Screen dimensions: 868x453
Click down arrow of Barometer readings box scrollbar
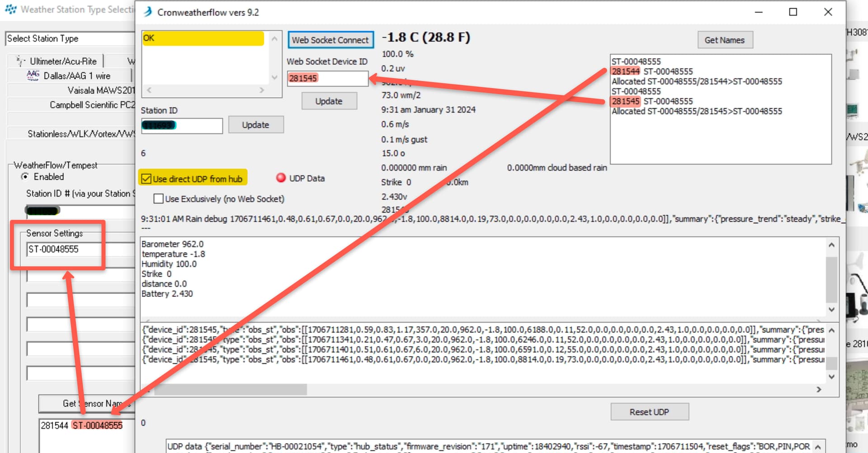(831, 310)
